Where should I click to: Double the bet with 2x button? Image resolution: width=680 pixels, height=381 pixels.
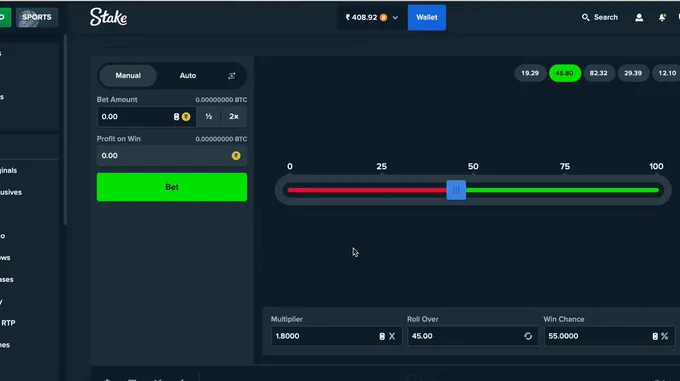click(x=234, y=117)
